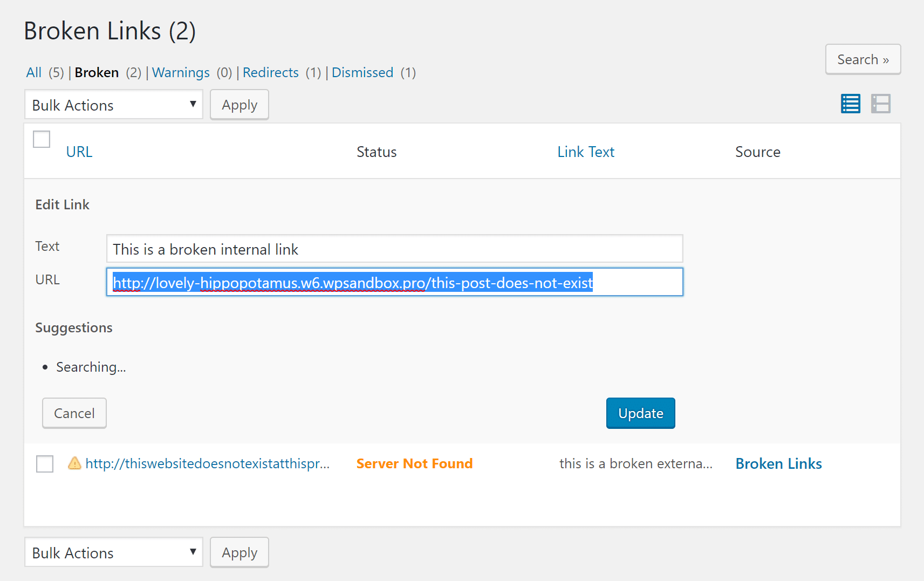Click inside the URL edit field
Image resolution: width=924 pixels, height=581 pixels.
point(394,282)
